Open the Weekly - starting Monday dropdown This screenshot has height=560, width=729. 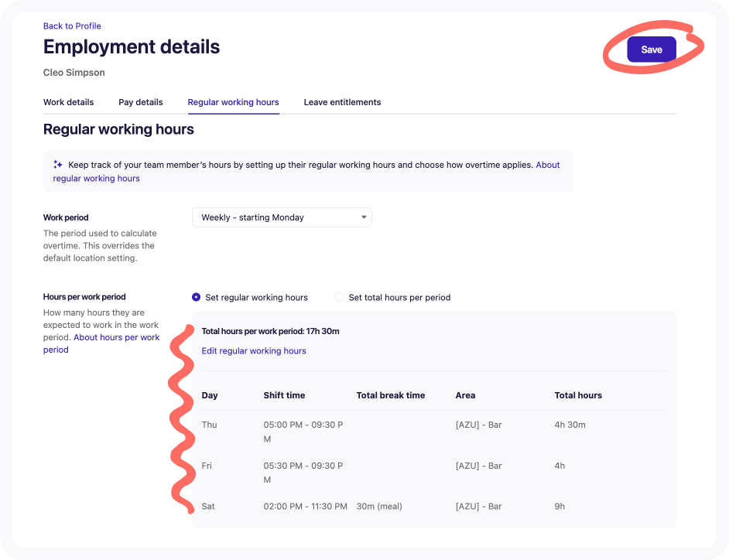click(x=282, y=217)
